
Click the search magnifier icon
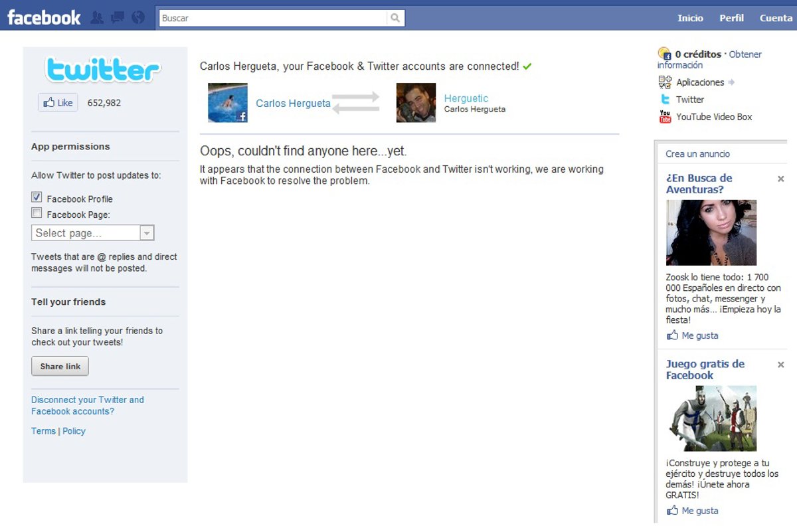395,18
